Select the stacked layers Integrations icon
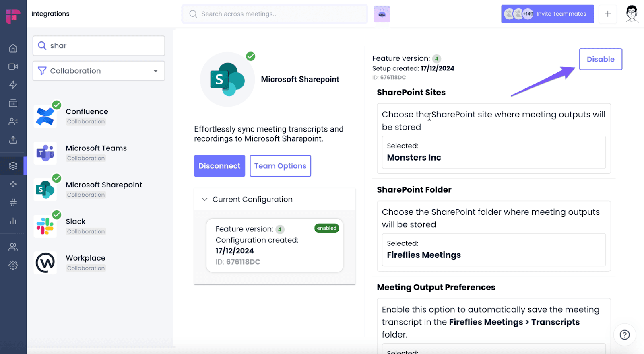 tap(13, 166)
